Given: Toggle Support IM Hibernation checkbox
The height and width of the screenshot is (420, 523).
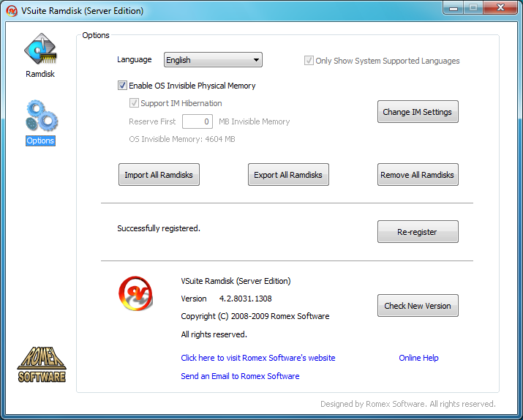Looking at the screenshot, I should coord(134,102).
